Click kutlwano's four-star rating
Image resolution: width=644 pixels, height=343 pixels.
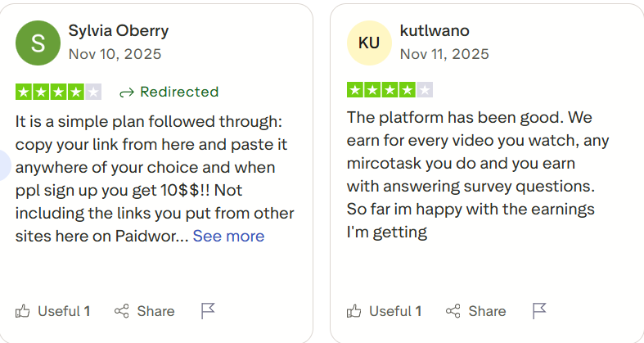tap(390, 90)
